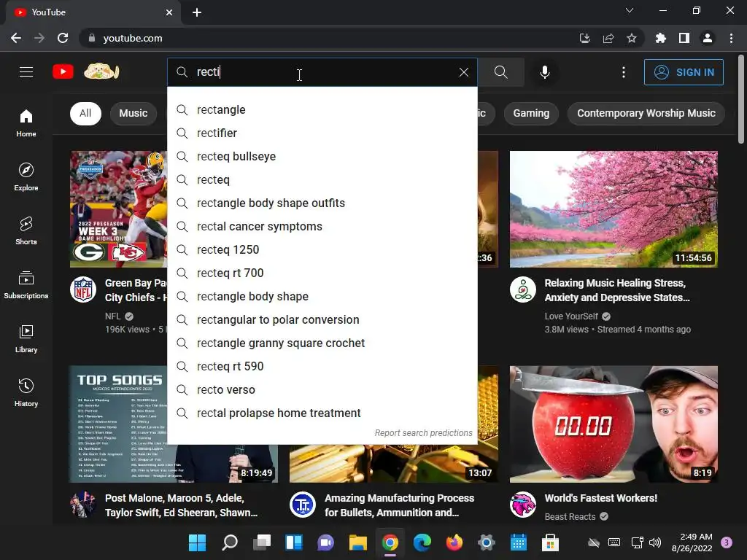
Task: Choose suggestion 'rectangle body shape outfits'
Action: point(322,203)
